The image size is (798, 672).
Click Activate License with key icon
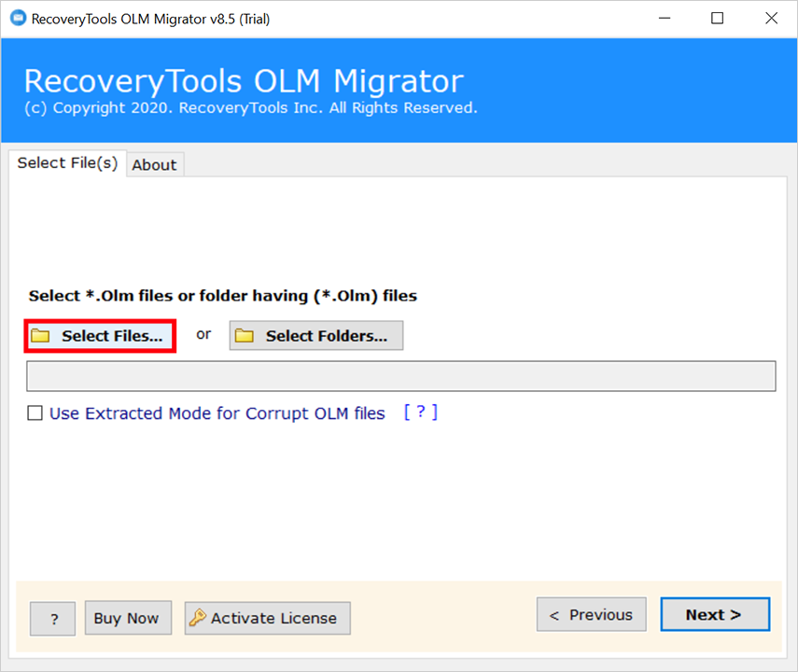coord(268,618)
